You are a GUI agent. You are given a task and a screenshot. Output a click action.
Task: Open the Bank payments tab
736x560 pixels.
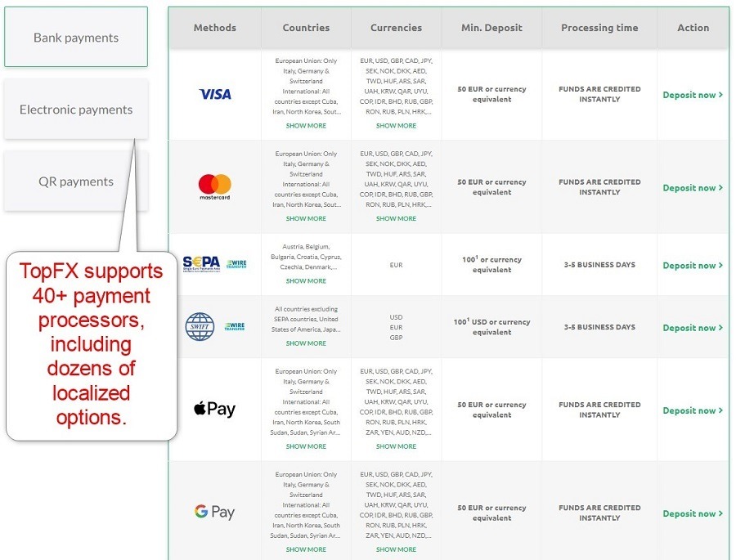pyautogui.click(x=76, y=38)
